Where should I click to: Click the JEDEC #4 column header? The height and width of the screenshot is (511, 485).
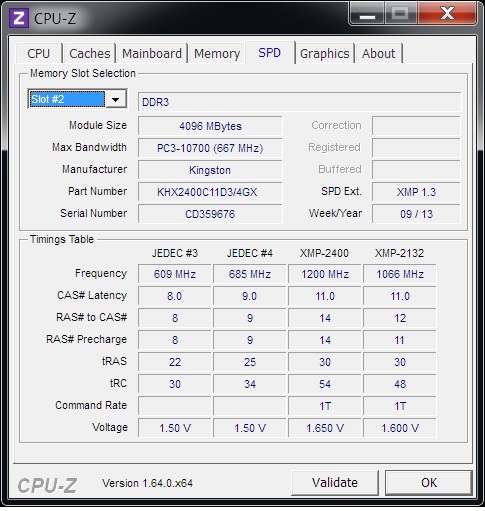click(250, 253)
